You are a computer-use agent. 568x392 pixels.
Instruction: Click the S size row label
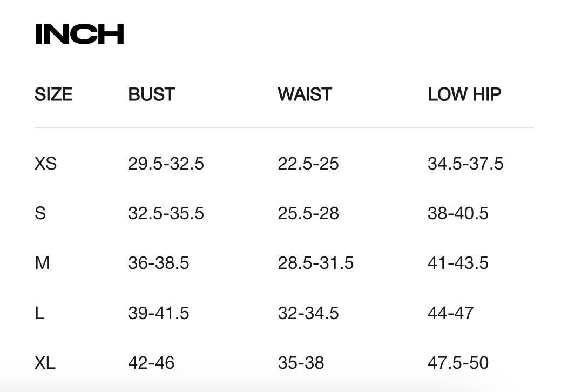pos(40,213)
